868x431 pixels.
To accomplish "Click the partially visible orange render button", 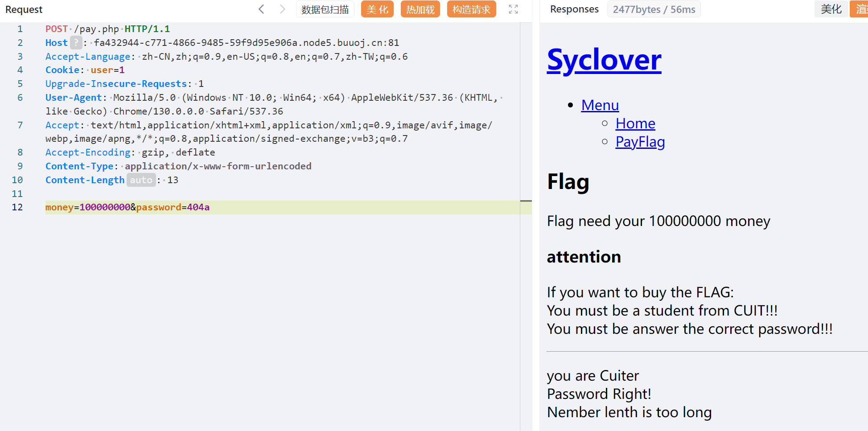I will point(860,9).
